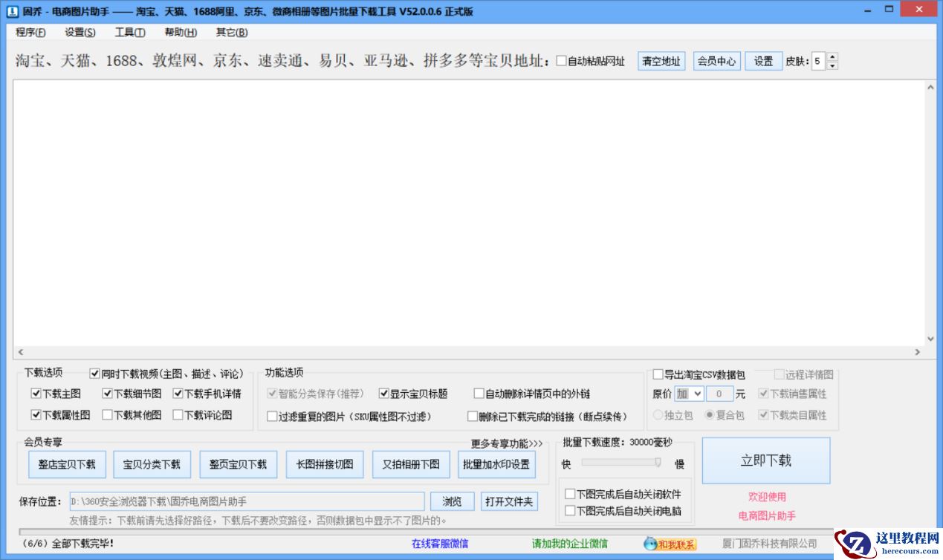Increase the 皮肤 skin number with the stepper
This screenshot has width=943, height=560.
(832, 57)
